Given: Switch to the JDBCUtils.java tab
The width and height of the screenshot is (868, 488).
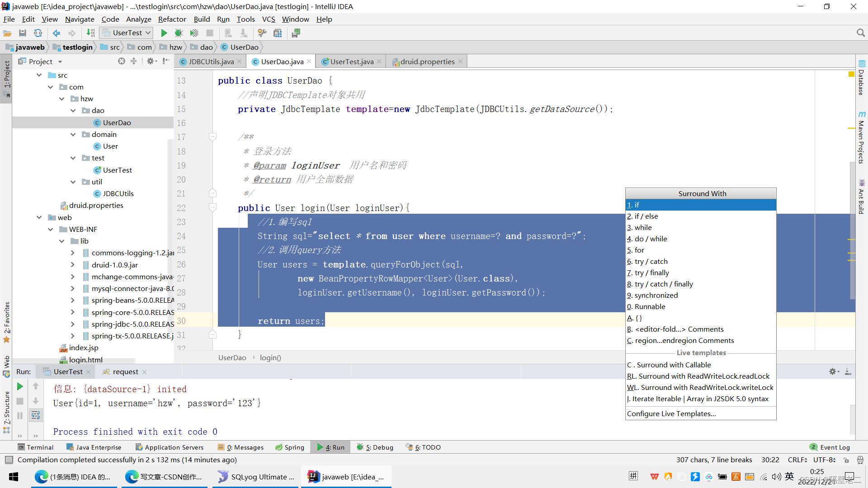Looking at the screenshot, I should (211, 61).
